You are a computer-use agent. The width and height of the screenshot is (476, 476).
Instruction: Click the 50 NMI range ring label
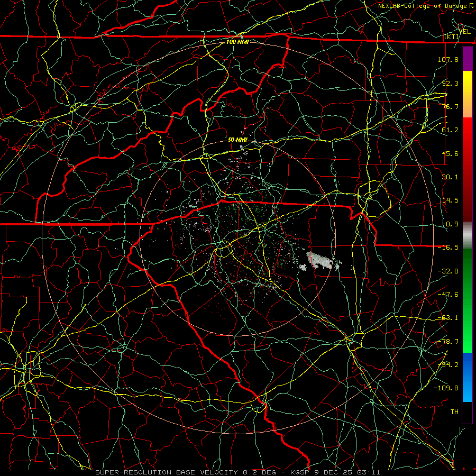[237, 140]
